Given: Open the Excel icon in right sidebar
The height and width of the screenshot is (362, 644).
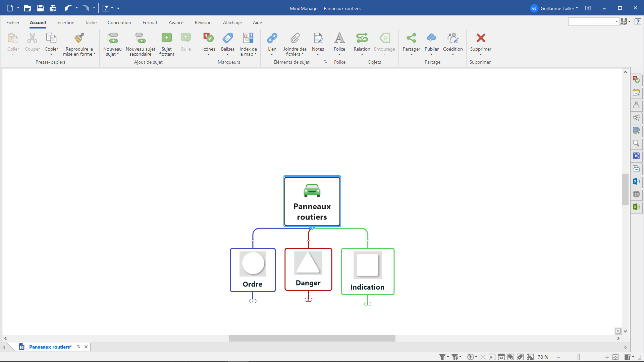Looking at the screenshot, I should (636, 207).
